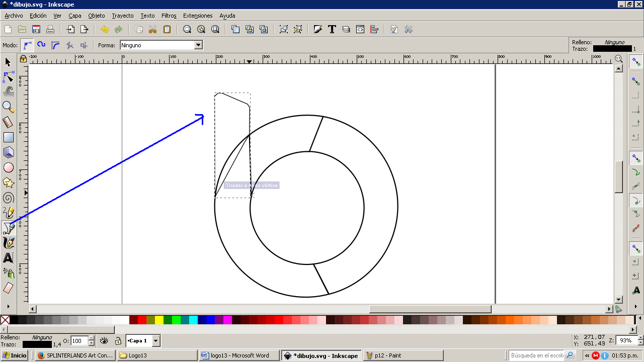Click the opacity input field
The height and width of the screenshot is (362, 644).
click(79, 341)
